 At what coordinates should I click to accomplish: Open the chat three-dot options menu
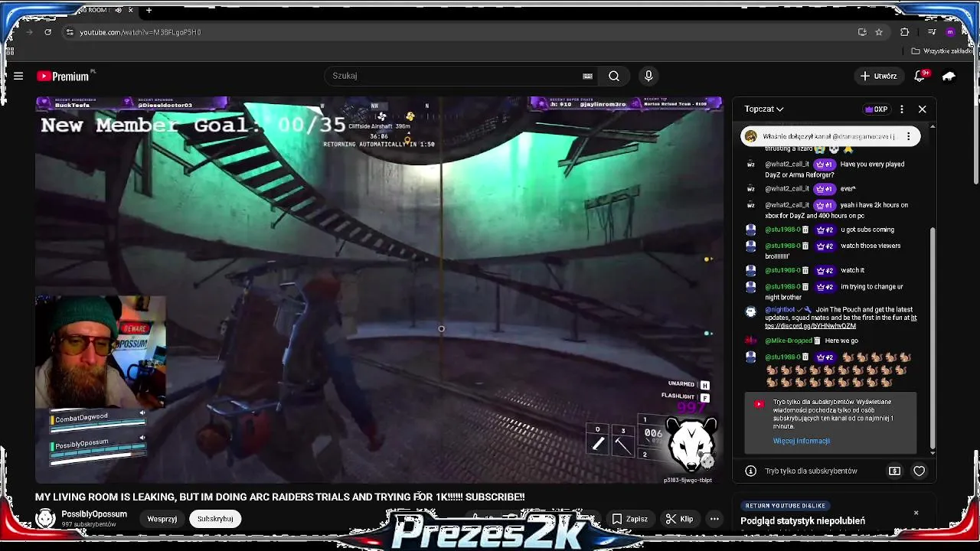(902, 109)
